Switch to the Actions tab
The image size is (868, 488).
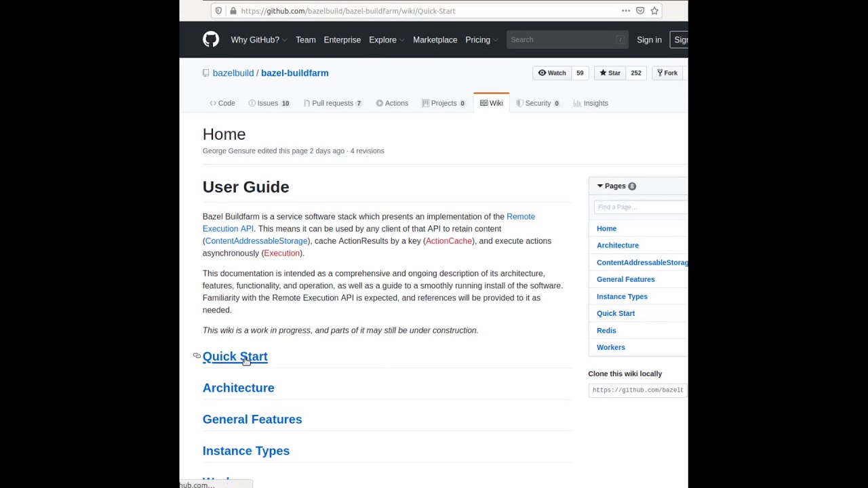[x=392, y=103]
